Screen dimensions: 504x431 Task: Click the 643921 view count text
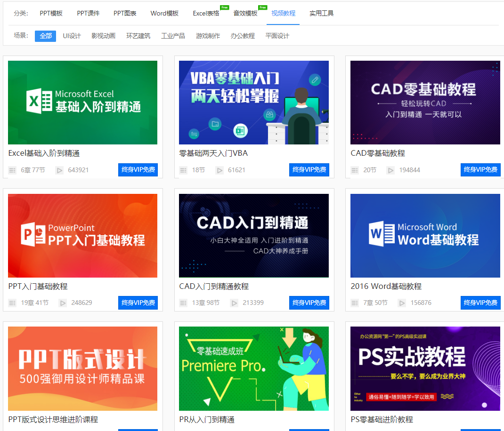78,170
